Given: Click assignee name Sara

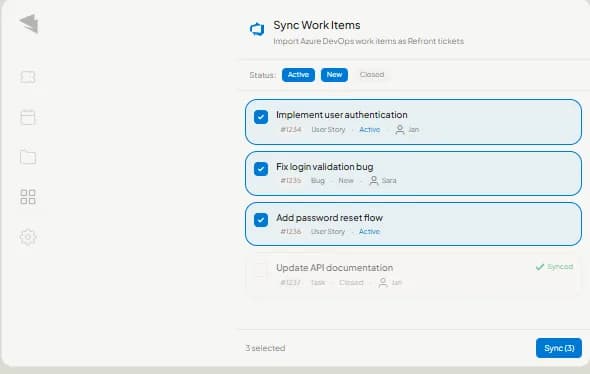Looking at the screenshot, I should click(x=389, y=181).
